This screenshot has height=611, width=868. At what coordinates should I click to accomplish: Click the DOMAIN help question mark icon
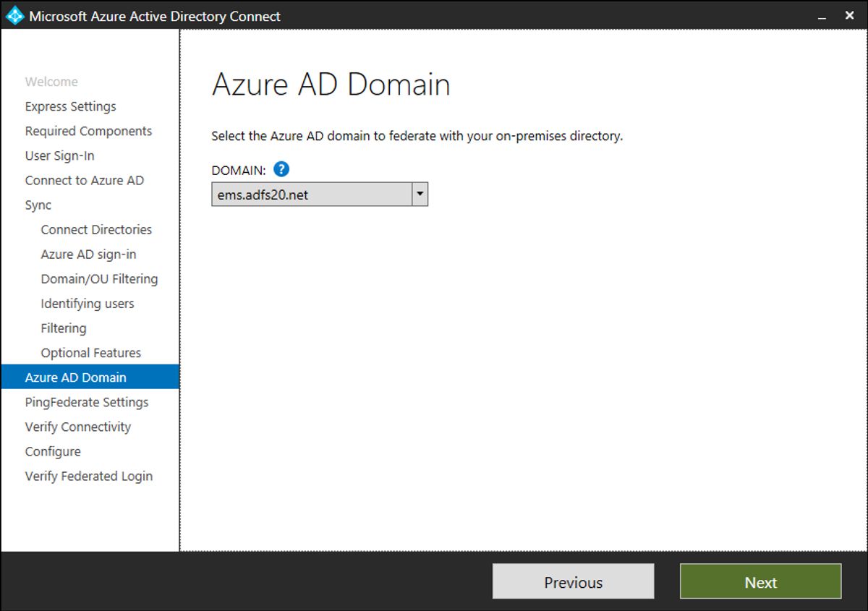pos(281,170)
